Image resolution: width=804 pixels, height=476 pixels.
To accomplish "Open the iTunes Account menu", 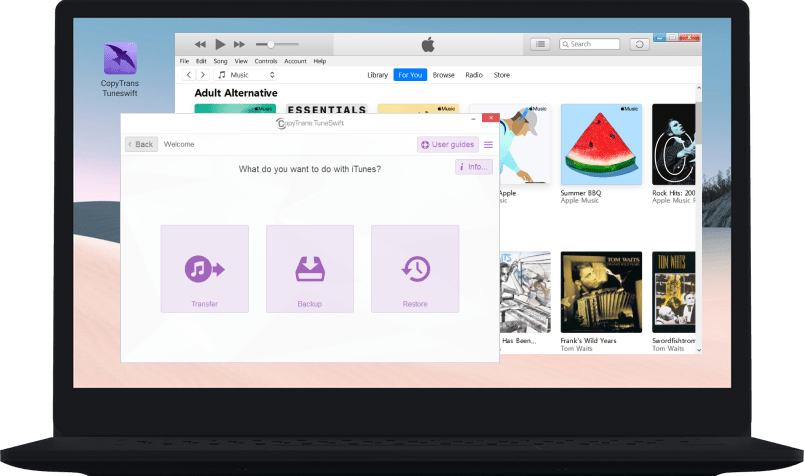I will click(295, 61).
